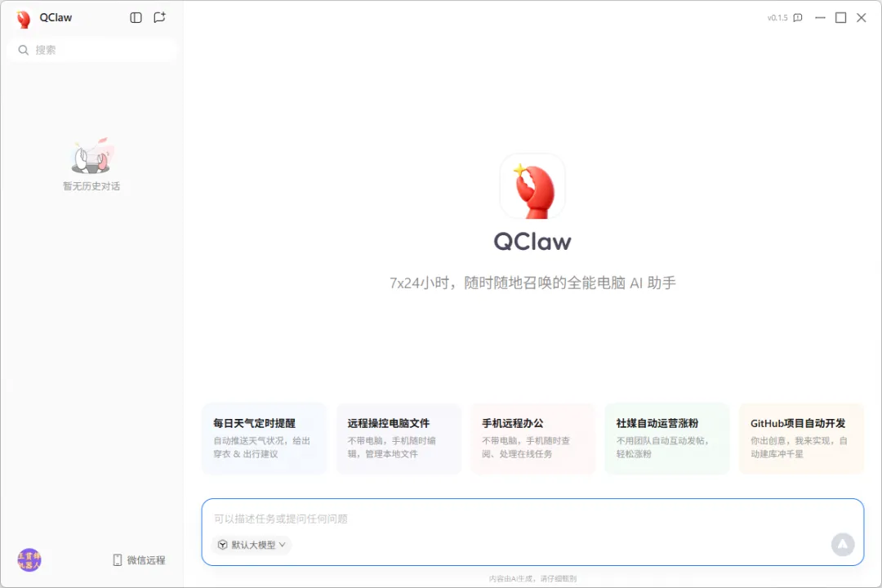Click the cube icon in model selector
The image size is (882, 588).
point(223,545)
